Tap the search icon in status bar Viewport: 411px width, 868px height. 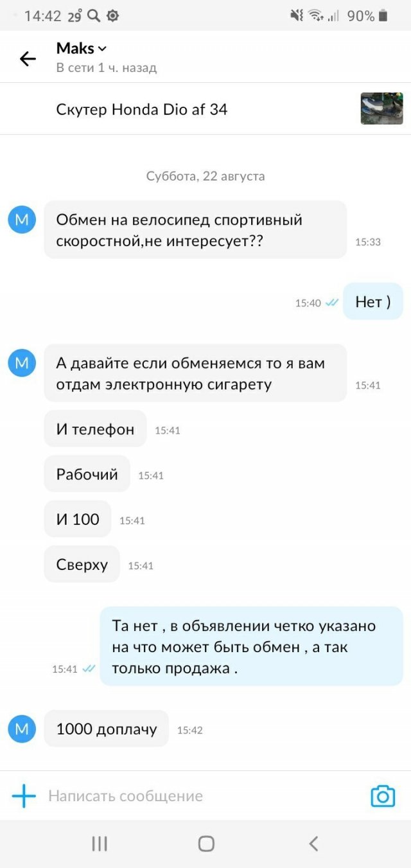[x=94, y=16]
